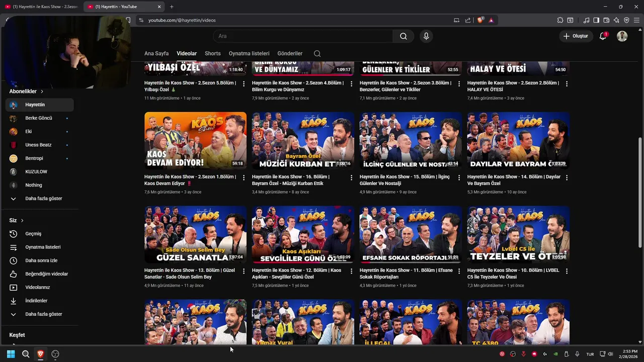
Task: Open the notifications bell
Action: point(603,36)
